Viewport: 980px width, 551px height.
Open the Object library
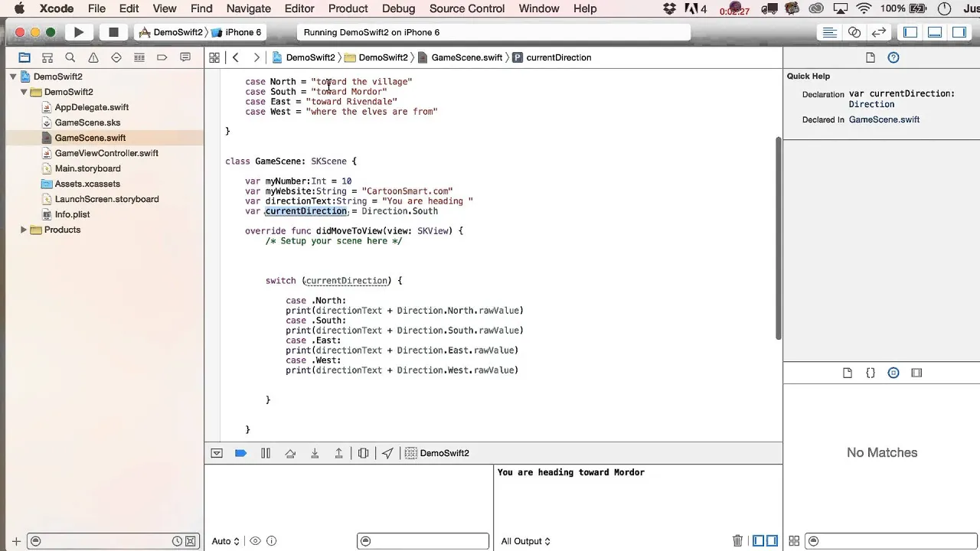point(893,373)
